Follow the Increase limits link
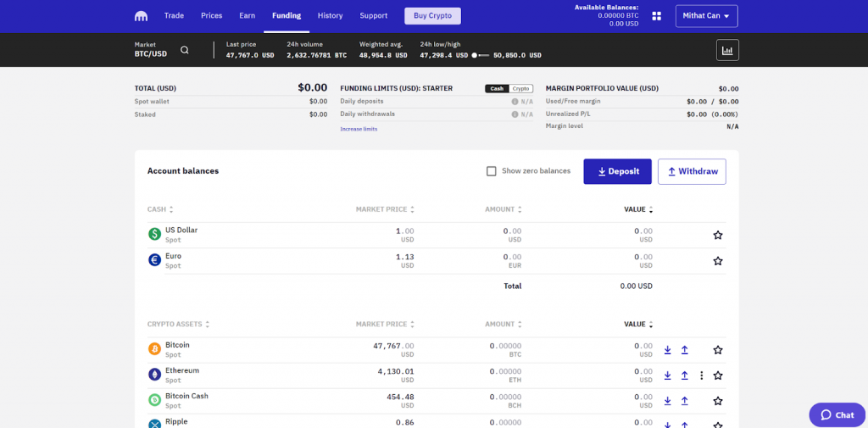 coord(359,129)
